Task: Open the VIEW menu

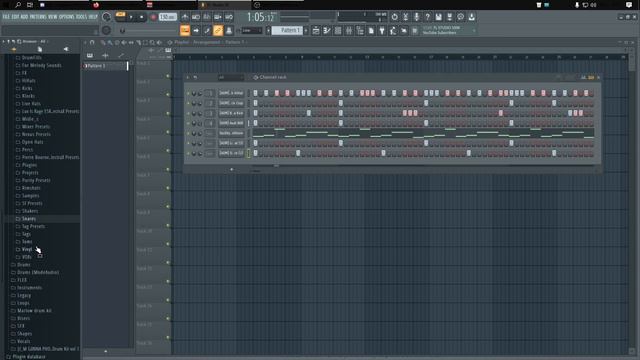Action: coord(53,17)
